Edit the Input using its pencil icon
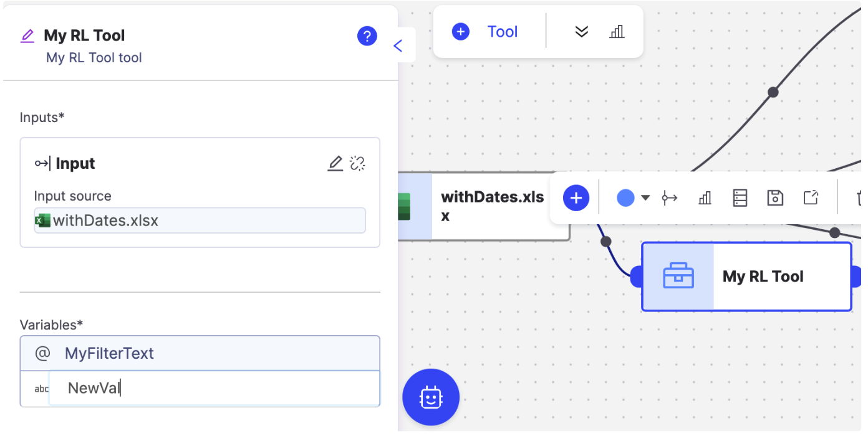The width and height of the screenshot is (868, 436). (335, 163)
